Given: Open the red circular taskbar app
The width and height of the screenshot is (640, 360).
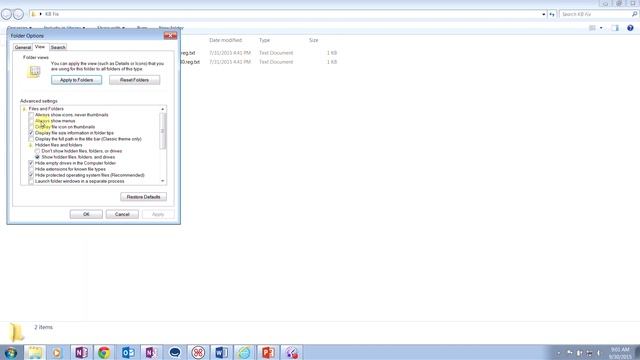Looking at the screenshot, I should point(198,352).
